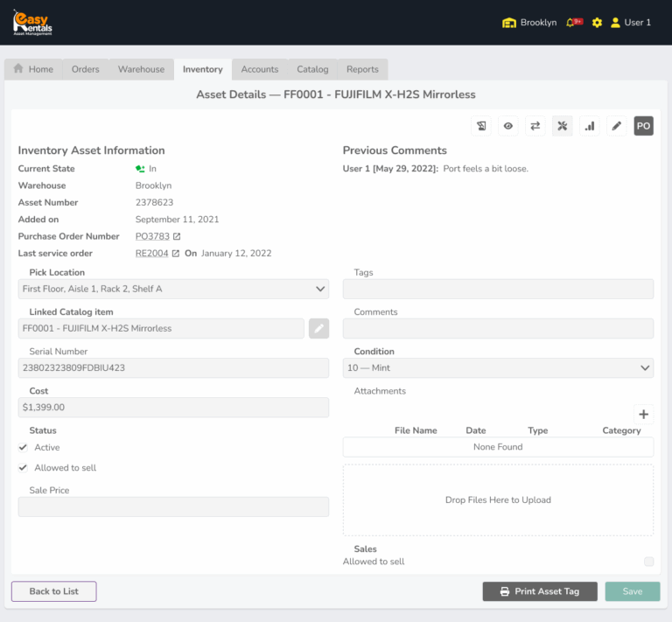Click the Serial Number field
The image size is (672, 622).
pyautogui.click(x=173, y=368)
